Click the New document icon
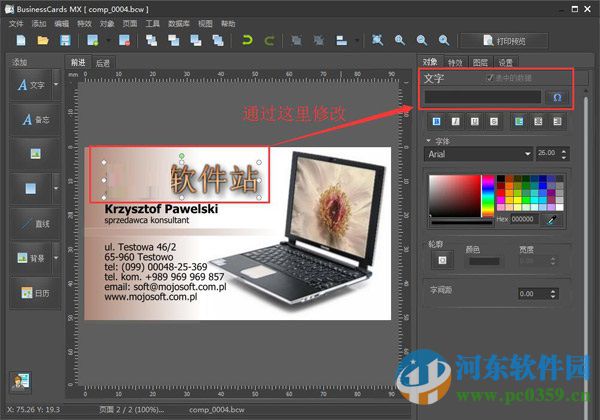The height and width of the screenshot is (420, 600). pos(21,40)
